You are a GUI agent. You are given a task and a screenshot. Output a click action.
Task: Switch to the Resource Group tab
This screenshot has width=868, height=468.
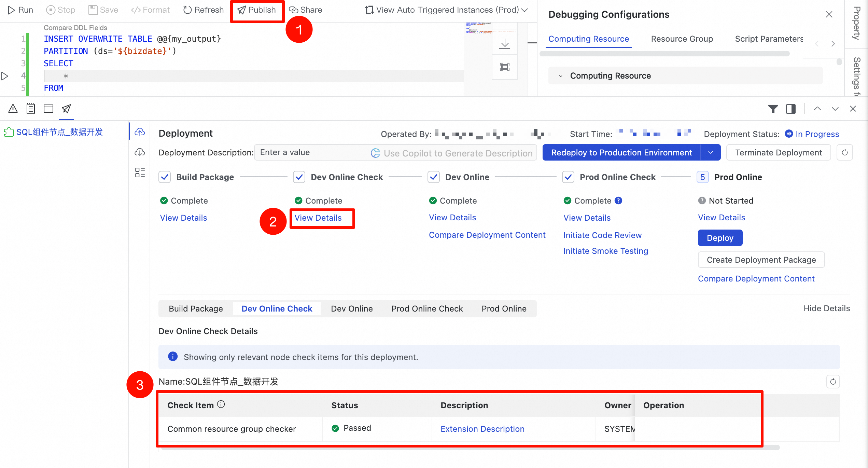click(682, 39)
